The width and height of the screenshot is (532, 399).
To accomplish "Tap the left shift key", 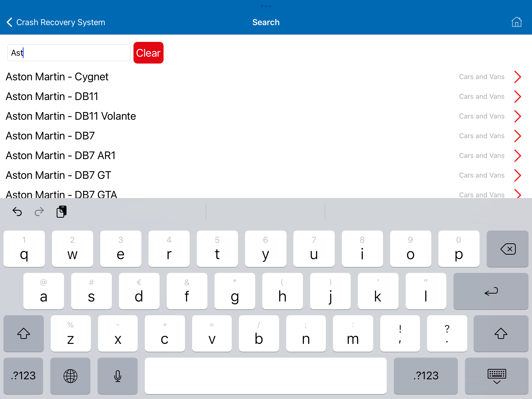I will pyautogui.click(x=24, y=333).
